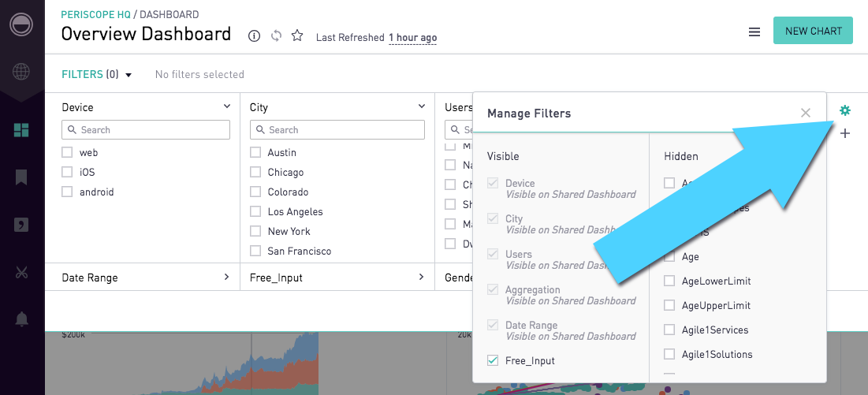
Task: Open the bookmark icon in the sidebar
Action: coord(21,177)
